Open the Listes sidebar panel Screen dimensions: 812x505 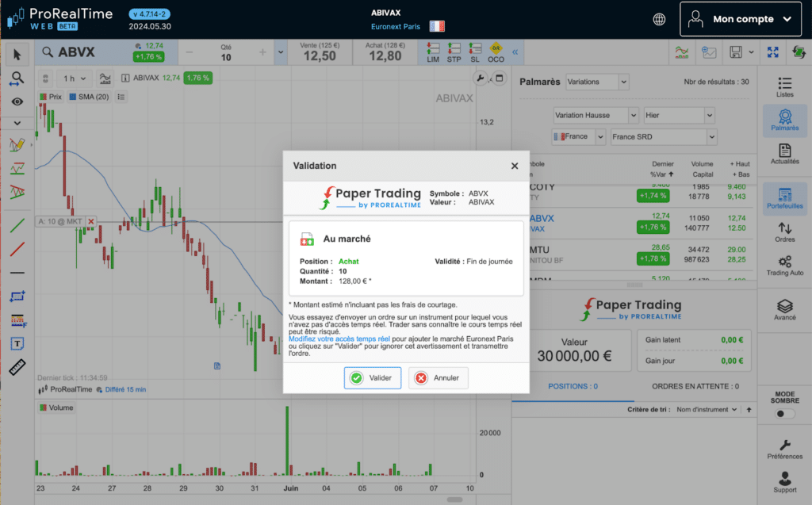[x=784, y=87]
